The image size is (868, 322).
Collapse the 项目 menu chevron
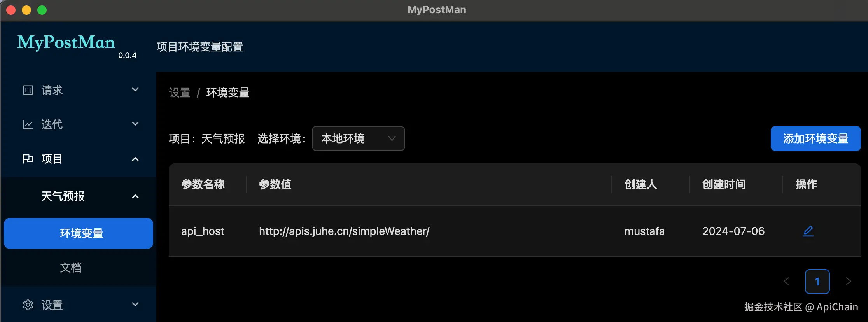(x=135, y=159)
